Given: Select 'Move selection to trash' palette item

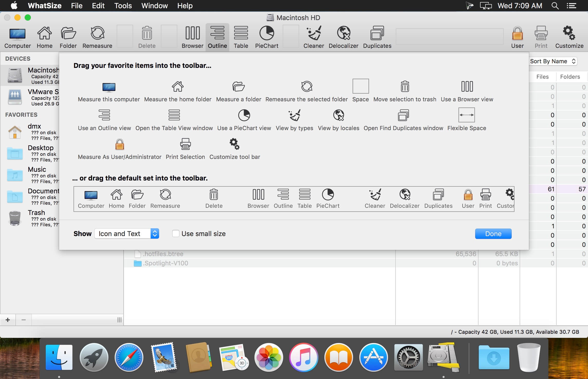Looking at the screenshot, I should click(x=405, y=91).
